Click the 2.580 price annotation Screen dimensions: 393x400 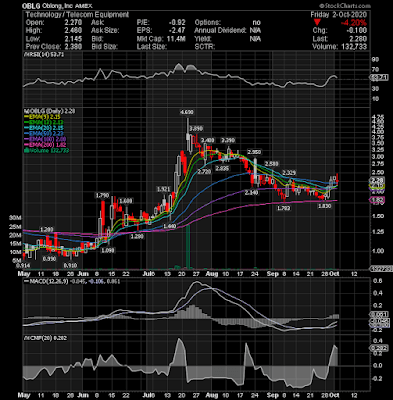coord(272,163)
